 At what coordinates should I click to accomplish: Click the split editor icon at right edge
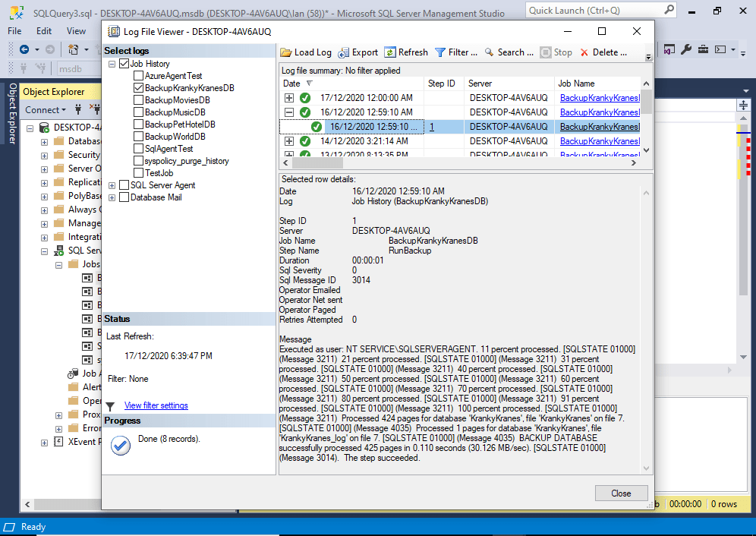coord(743,106)
